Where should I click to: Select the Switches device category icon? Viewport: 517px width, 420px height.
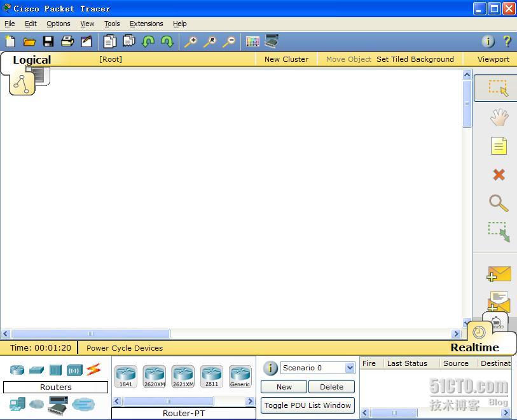coord(36,370)
